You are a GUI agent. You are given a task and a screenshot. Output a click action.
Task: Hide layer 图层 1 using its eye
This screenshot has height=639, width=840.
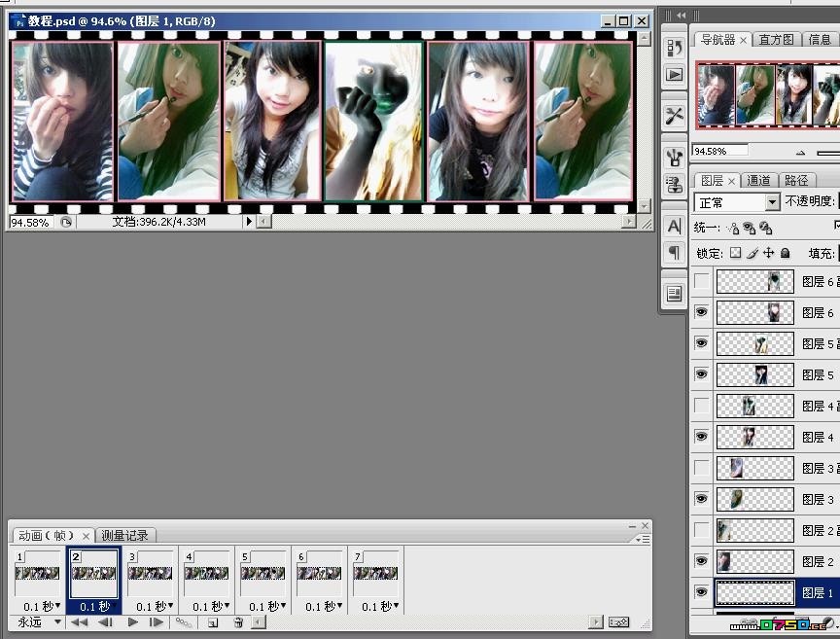(x=701, y=591)
